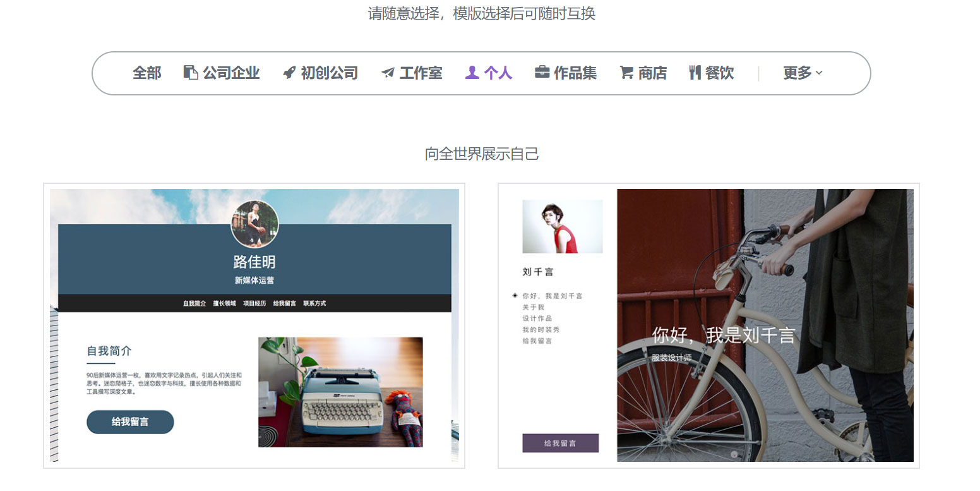Screen dimensions: 980x491
Task: Click the 给我留言 button on 刘千言's template
Action: (x=560, y=443)
